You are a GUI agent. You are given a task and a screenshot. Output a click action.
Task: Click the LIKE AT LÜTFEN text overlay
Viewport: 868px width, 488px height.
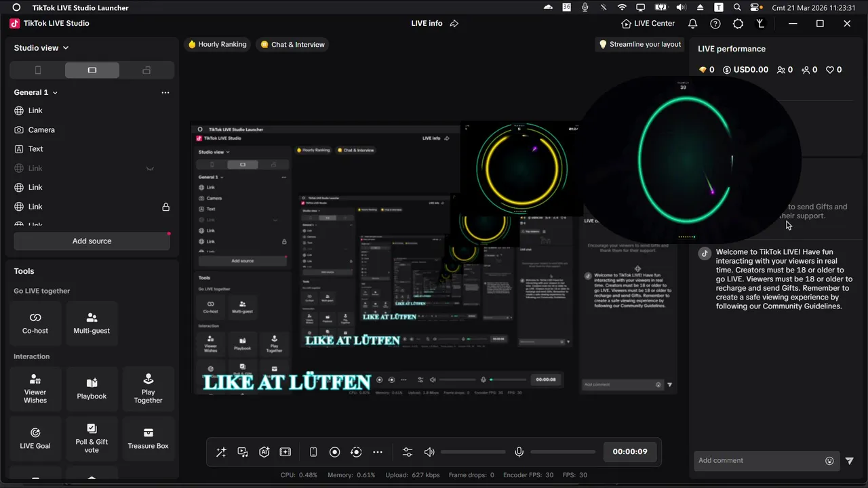(288, 382)
